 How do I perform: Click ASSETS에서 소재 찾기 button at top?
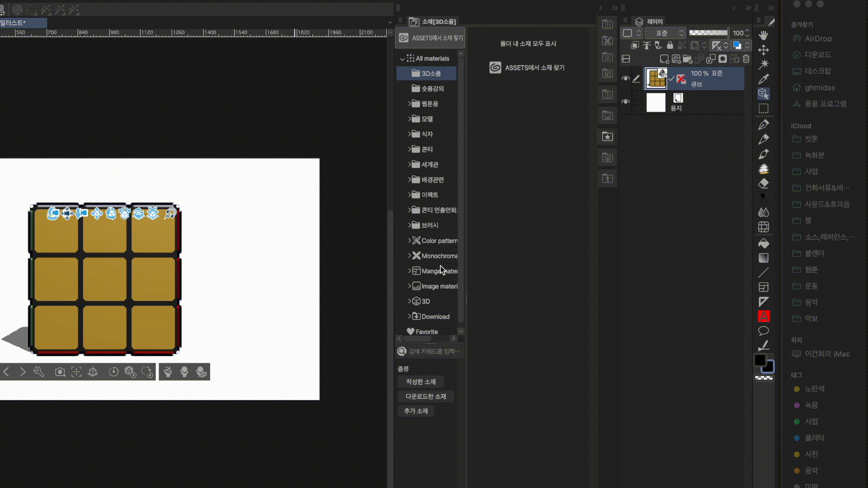[x=430, y=38]
